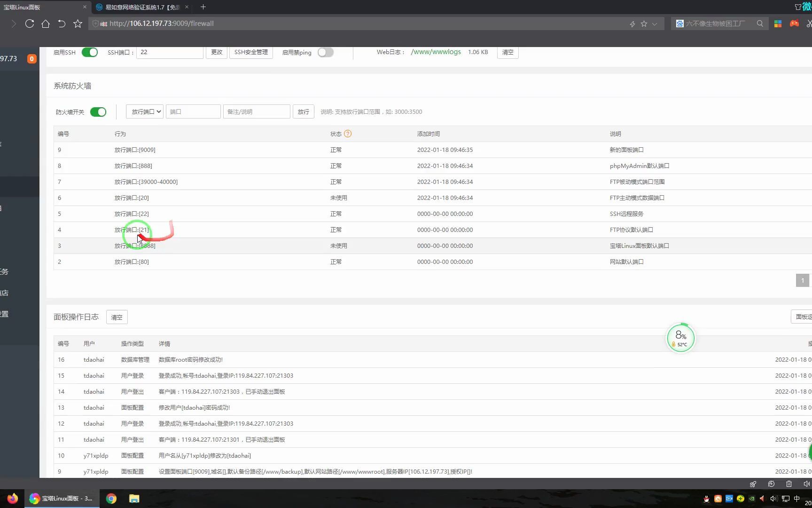Open Chrome from the taskbar

click(x=111, y=499)
